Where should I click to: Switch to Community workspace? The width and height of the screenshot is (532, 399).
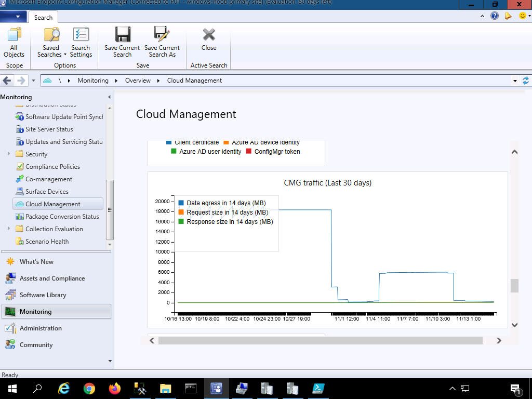coord(56,345)
